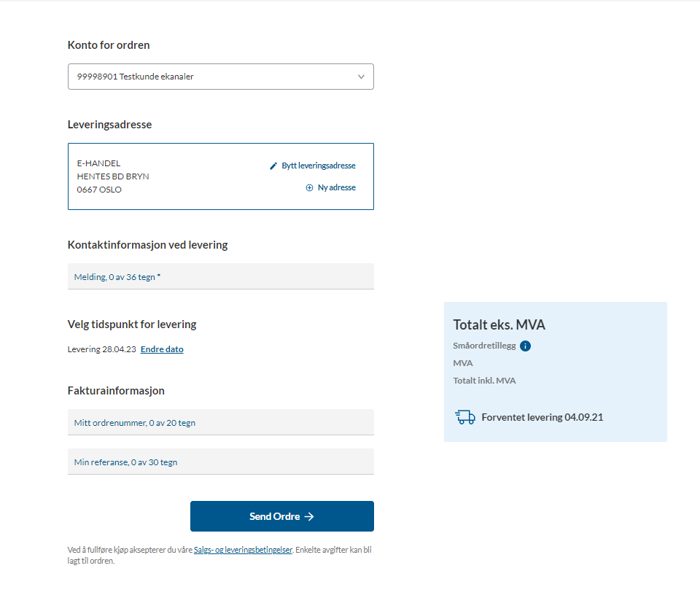Click the delivery truck icon
The width and height of the screenshot is (700, 595).
tap(465, 417)
